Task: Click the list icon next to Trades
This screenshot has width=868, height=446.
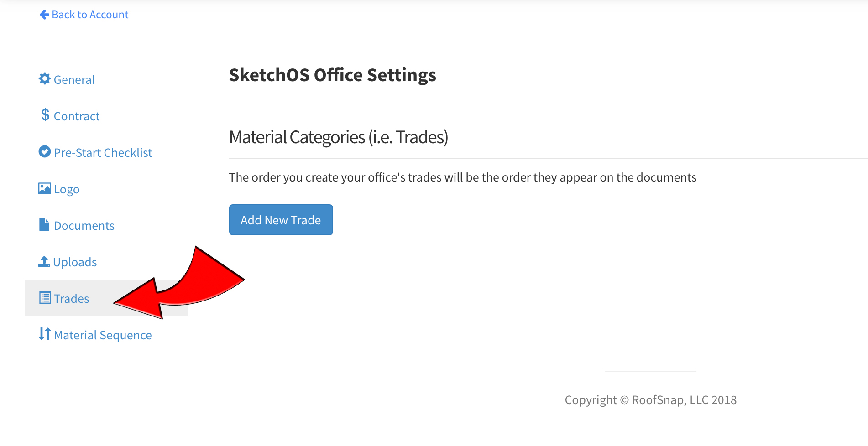Action: coord(45,298)
